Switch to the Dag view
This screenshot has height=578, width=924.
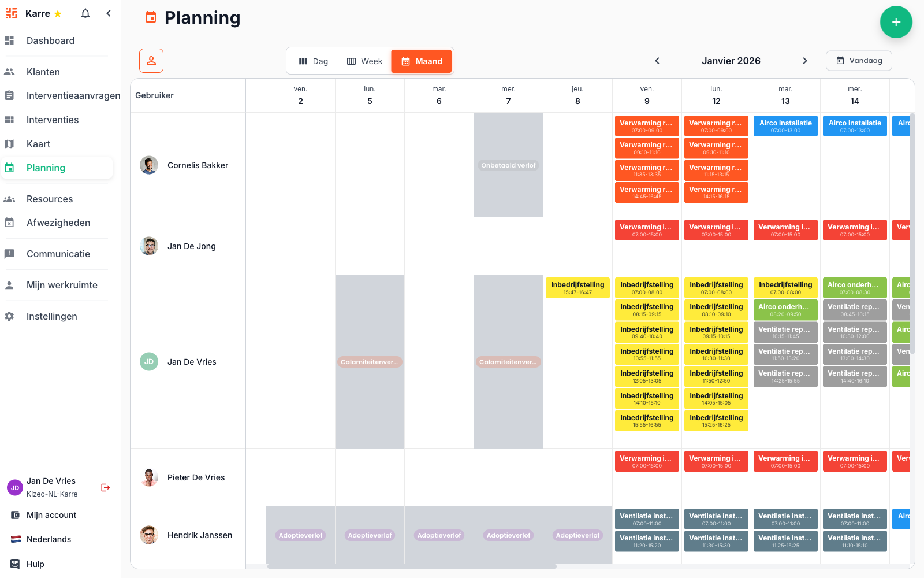click(314, 61)
